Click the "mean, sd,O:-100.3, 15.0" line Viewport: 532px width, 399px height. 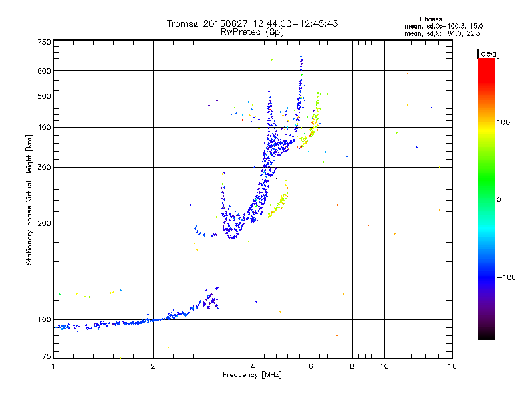tap(444, 26)
